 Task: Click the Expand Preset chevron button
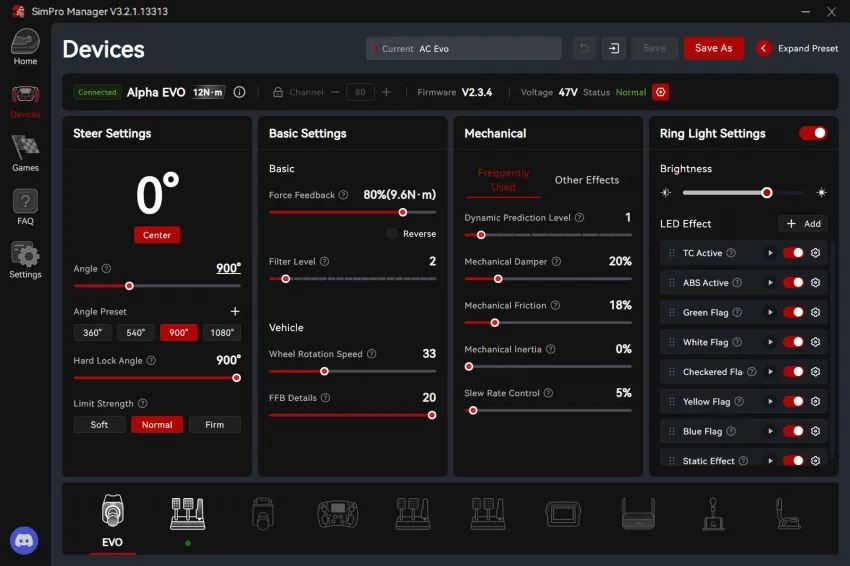[x=763, y=48]
